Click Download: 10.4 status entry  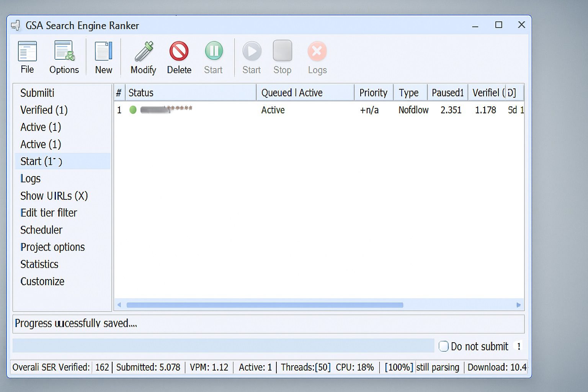coord(497,367)
